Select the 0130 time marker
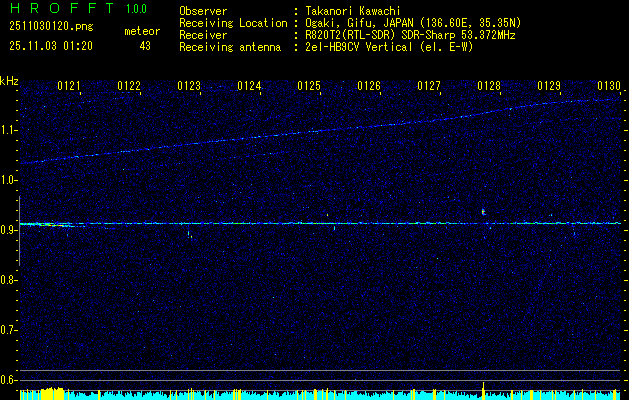 pos(609,87)
